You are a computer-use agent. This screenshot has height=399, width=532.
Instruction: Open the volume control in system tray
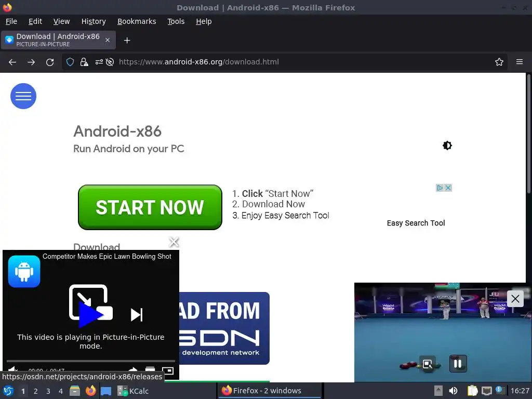click(x=453, y=391)
